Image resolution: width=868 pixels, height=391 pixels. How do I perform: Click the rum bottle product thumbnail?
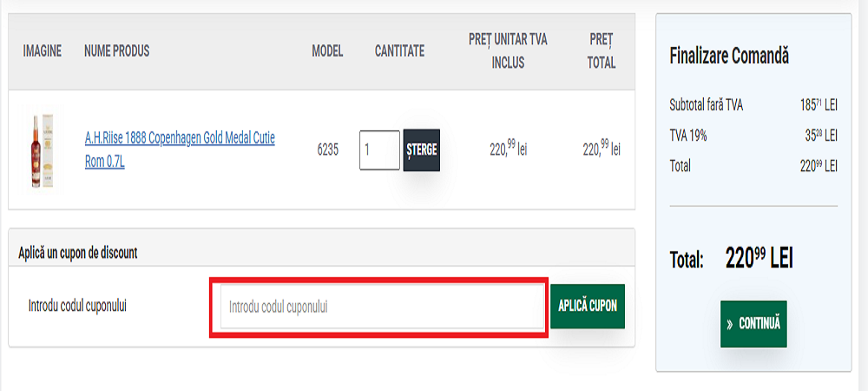point(43,149)
